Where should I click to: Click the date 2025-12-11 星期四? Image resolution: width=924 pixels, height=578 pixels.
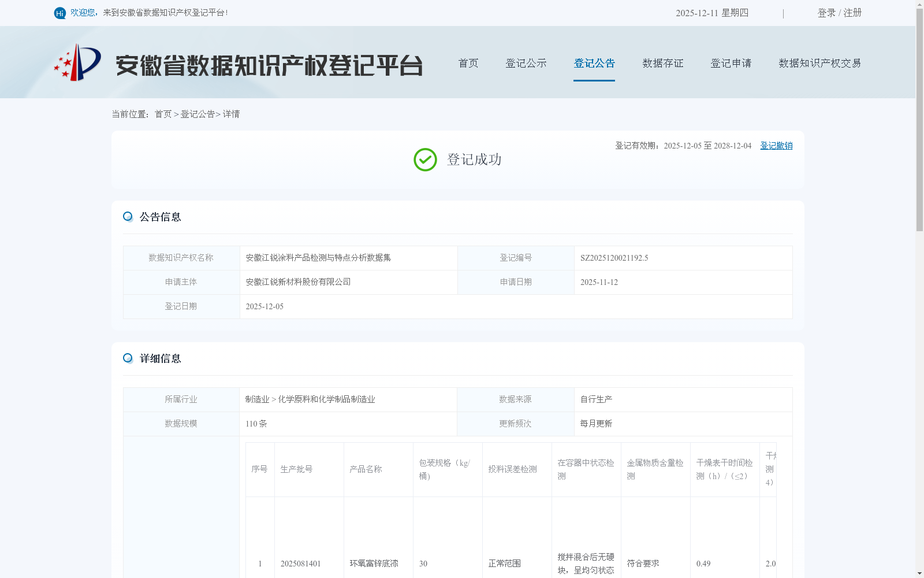click(712, 13)
